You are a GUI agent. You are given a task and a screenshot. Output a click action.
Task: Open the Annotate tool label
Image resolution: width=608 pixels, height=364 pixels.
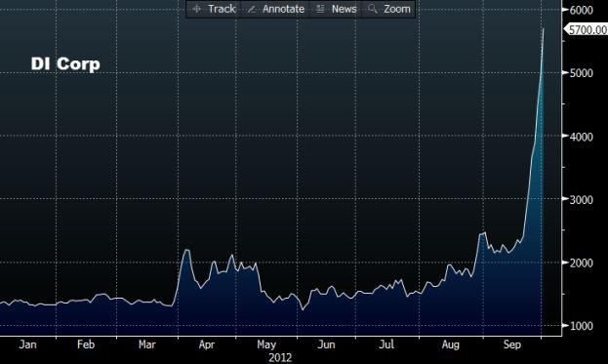(x=283, y=9)
